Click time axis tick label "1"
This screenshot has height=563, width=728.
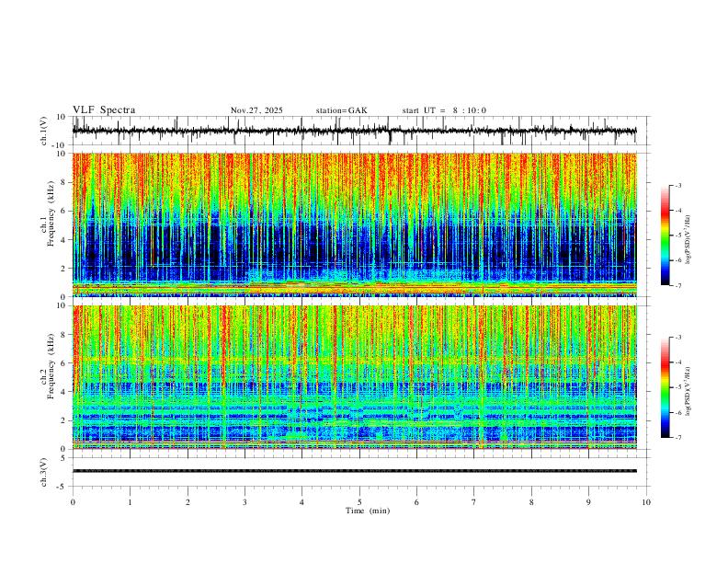pos(130,502)
